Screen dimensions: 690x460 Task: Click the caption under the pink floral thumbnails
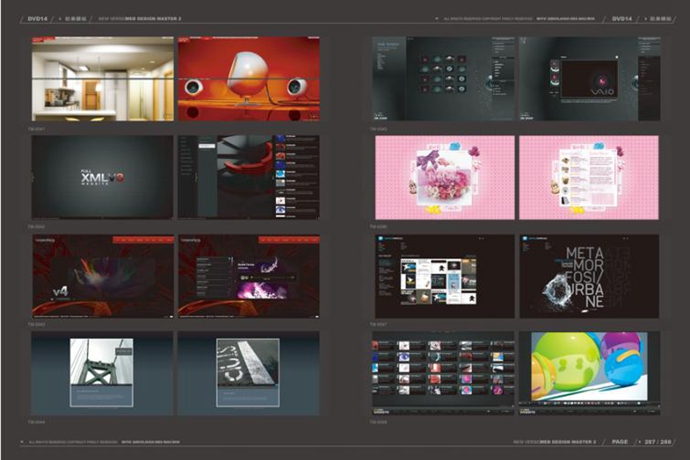tap(378, 227)
